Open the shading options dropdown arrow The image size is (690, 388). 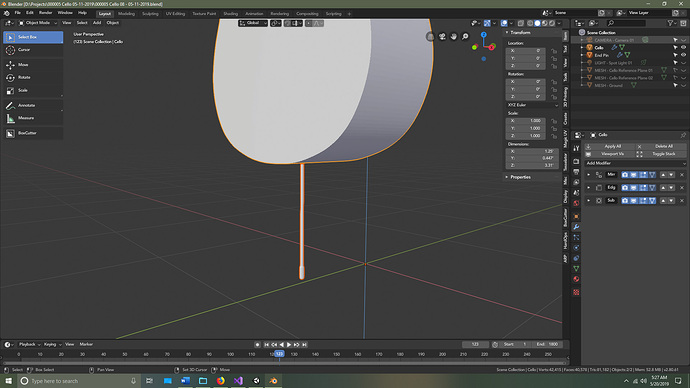click(559, 23)
